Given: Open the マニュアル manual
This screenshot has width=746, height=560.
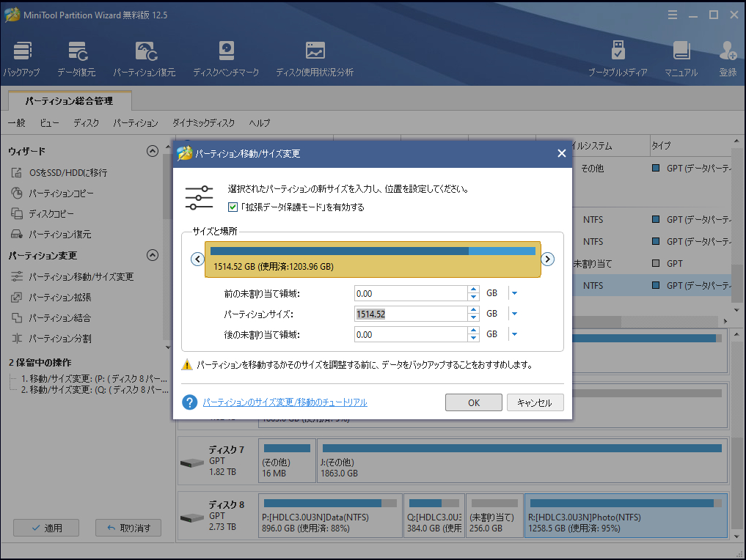Looking at the screenshot, I should [681, 59].
